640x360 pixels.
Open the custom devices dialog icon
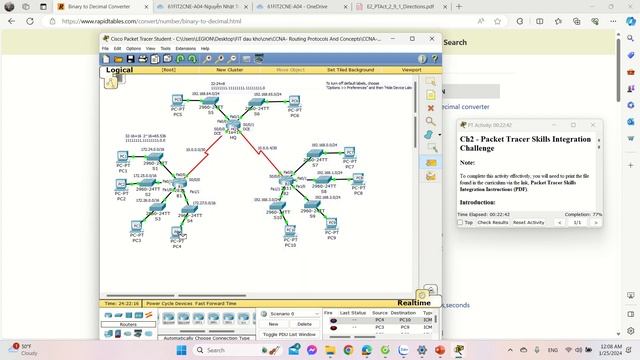(259, 59)
